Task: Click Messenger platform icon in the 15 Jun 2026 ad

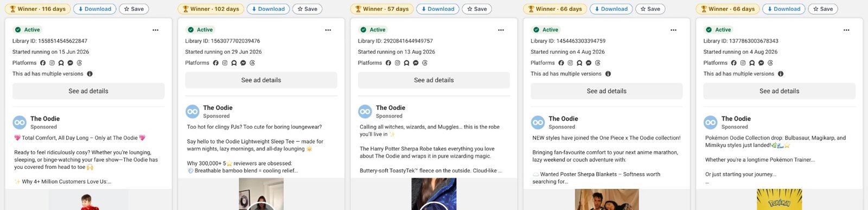Action: (x=71, y=63)
